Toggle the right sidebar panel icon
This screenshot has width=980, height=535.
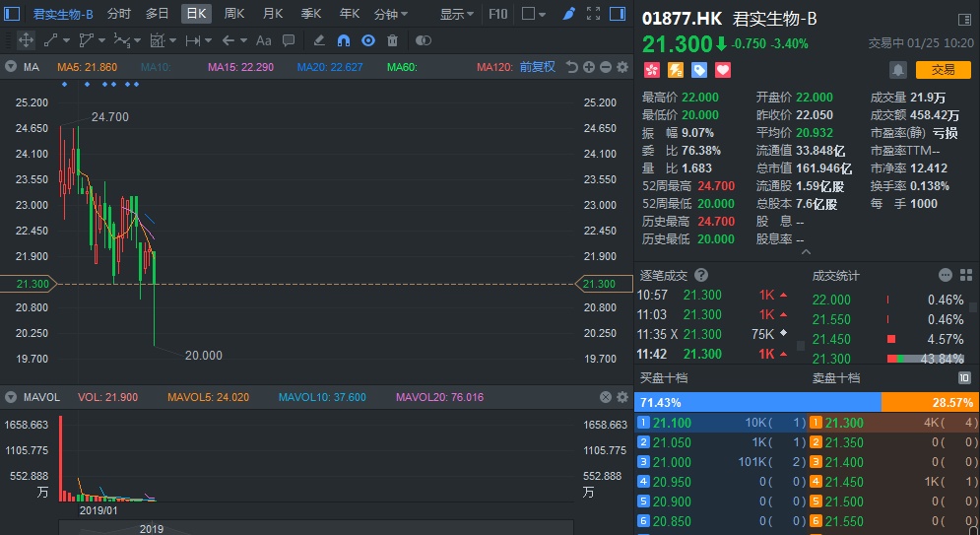(x=618, y=13)
